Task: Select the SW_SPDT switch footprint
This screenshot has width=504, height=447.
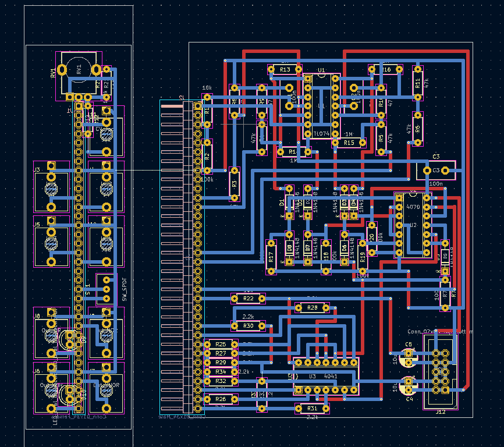Action: pyautogui.click(x=107, y=289)
